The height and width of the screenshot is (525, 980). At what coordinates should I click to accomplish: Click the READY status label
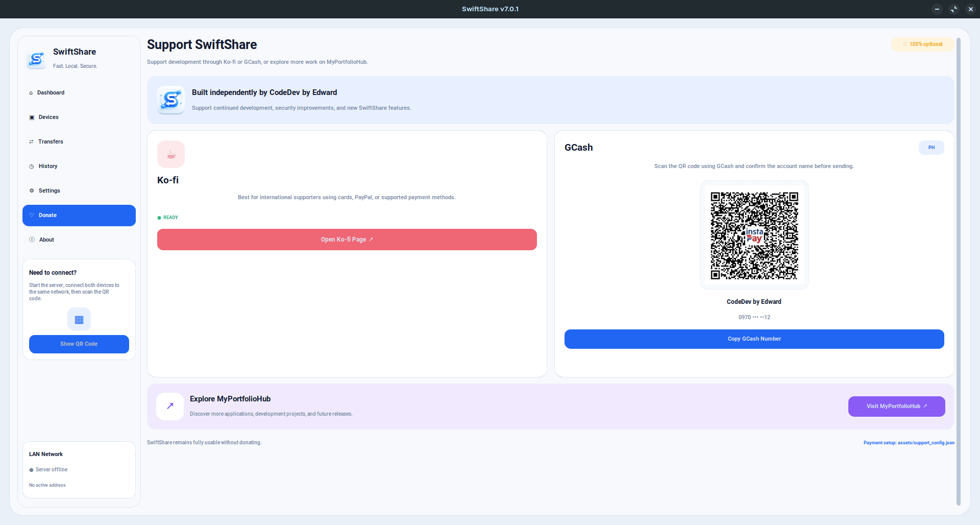170,218
